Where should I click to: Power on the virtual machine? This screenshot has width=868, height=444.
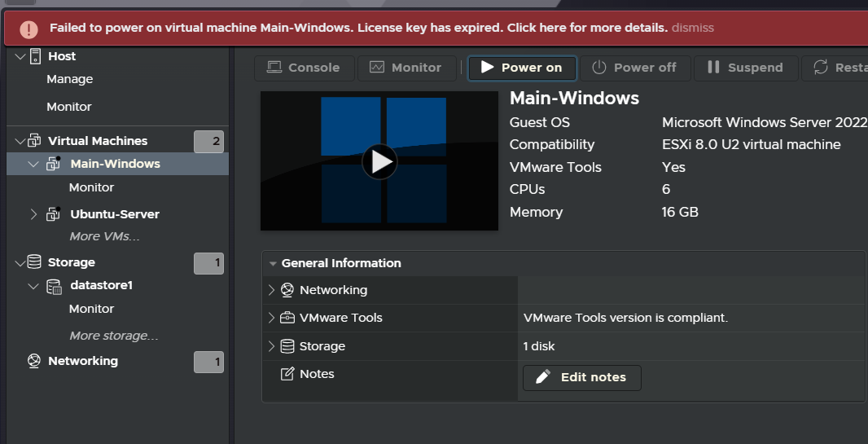pos(521,68)
